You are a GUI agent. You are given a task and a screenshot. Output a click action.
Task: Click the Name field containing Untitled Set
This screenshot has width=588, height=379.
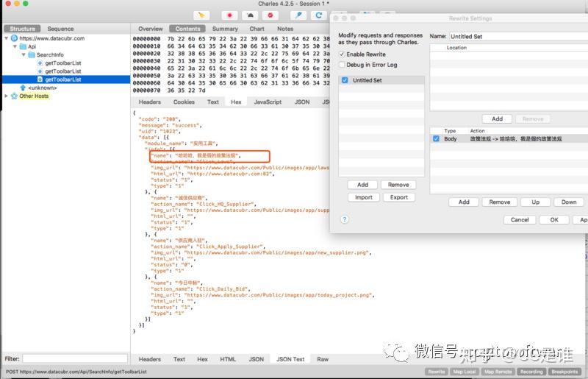(518, 37)
